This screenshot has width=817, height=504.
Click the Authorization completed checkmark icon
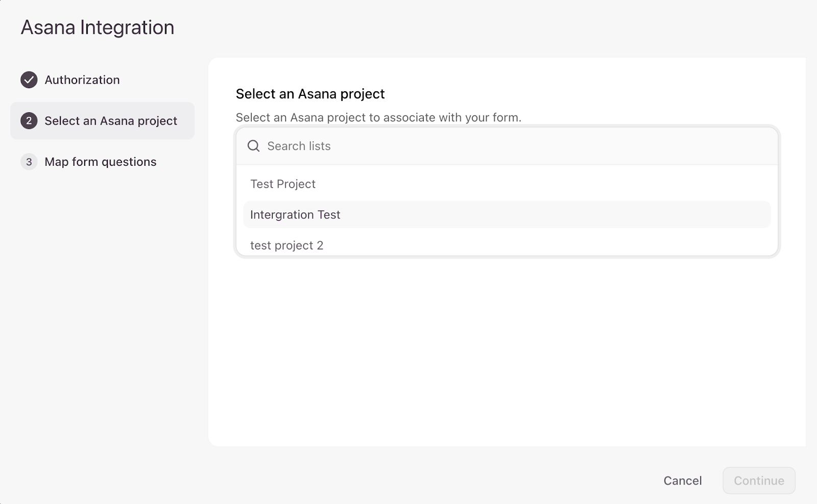29,80
